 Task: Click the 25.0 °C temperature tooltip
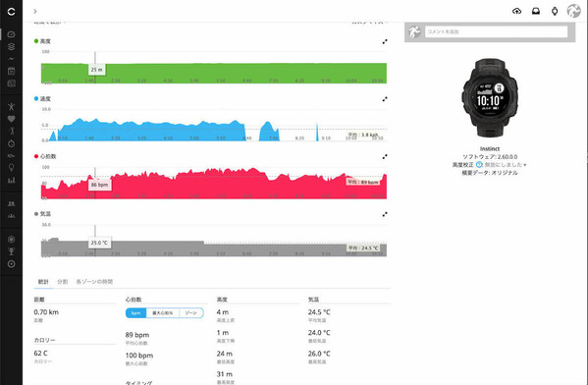(x=99, y=243)
